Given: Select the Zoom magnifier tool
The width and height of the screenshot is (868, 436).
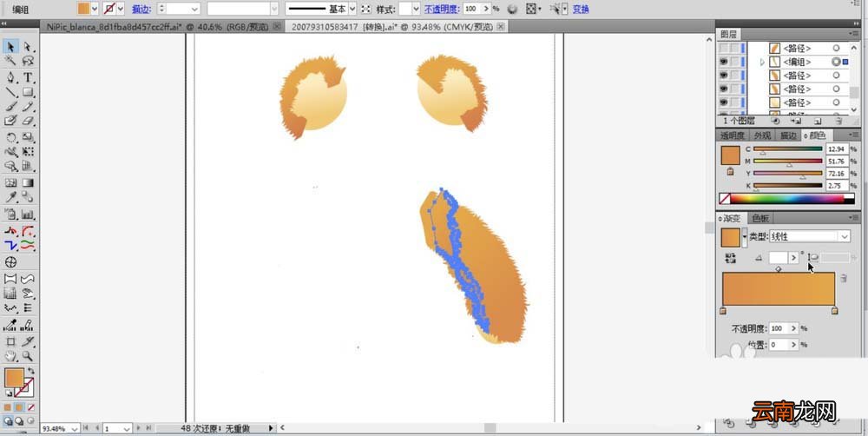Looking at the screenshot, I should point(28,356).
